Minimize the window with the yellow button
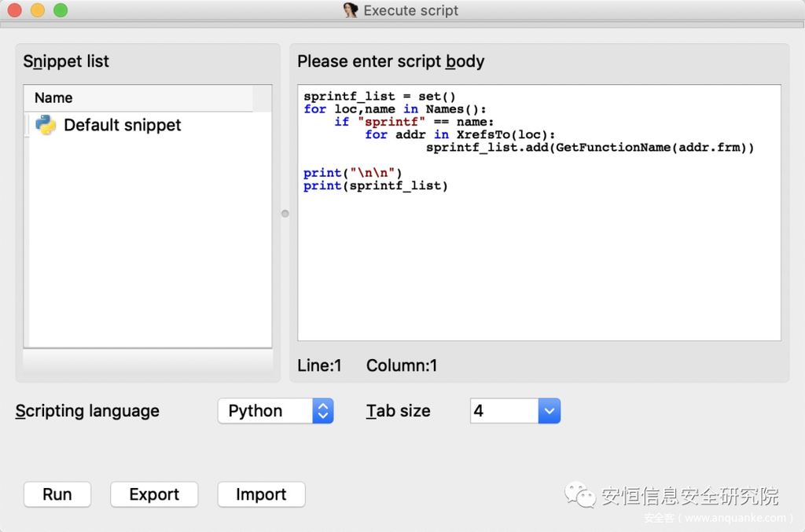The height and width of the screenshot is (532, 805). coord(38,11)
